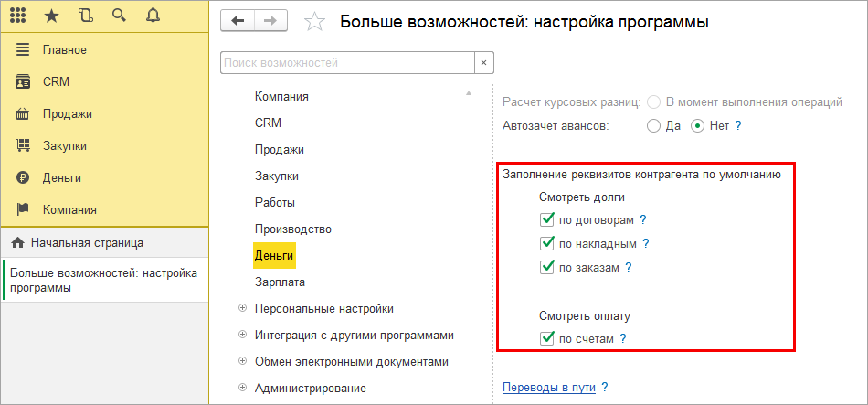
Task: Click the back navigation arrow
Action: 238,21
